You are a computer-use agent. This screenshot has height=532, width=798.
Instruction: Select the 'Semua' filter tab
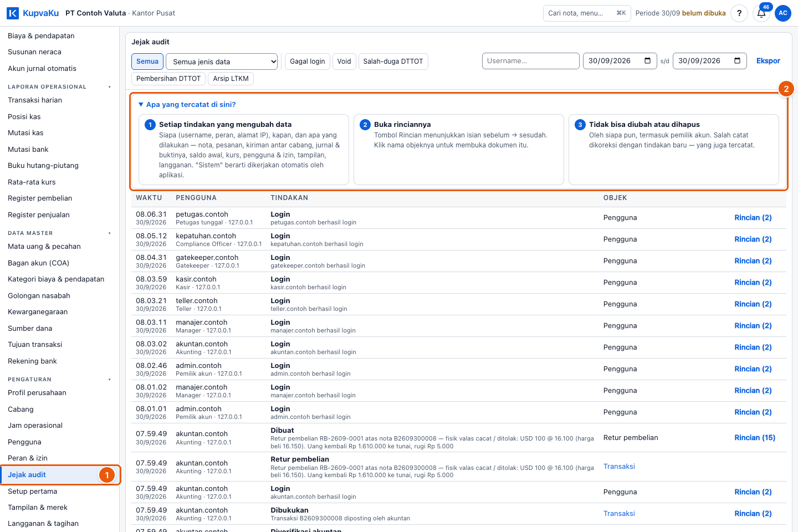[147, 62]
